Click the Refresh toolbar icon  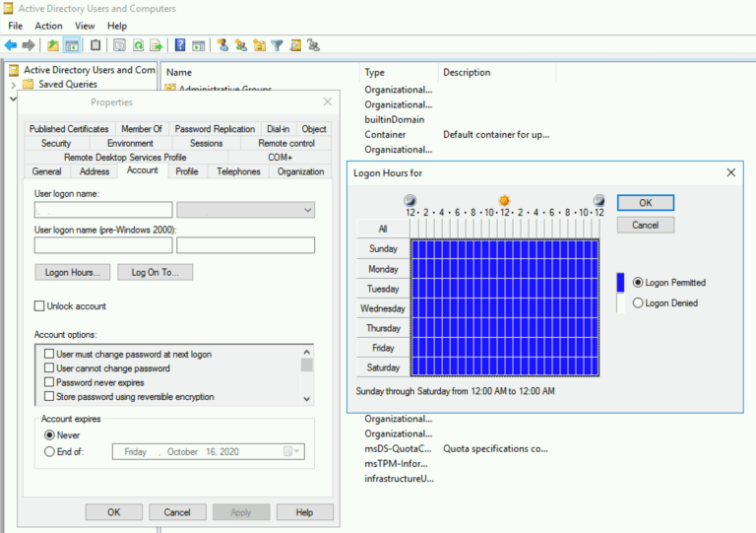coord(138,45)
